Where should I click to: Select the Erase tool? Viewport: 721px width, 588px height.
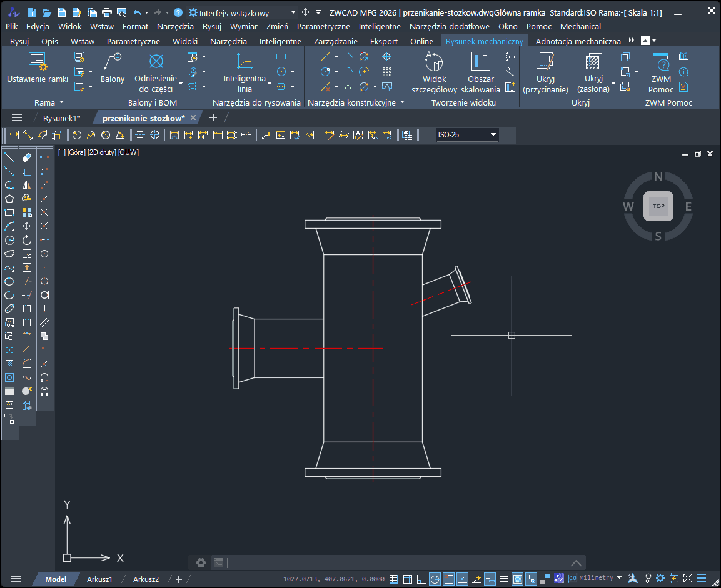pyautogui.click(x=27, y=157)
